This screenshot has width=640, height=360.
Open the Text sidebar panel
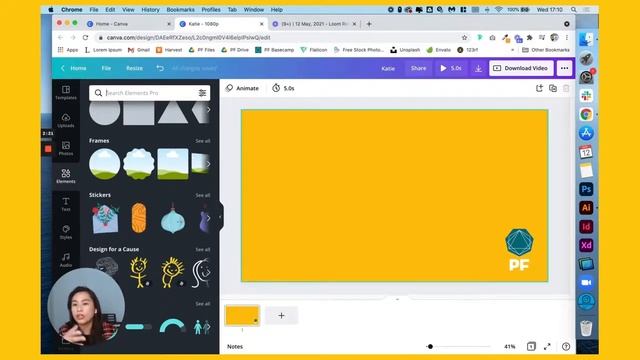(x=66, y=204)
